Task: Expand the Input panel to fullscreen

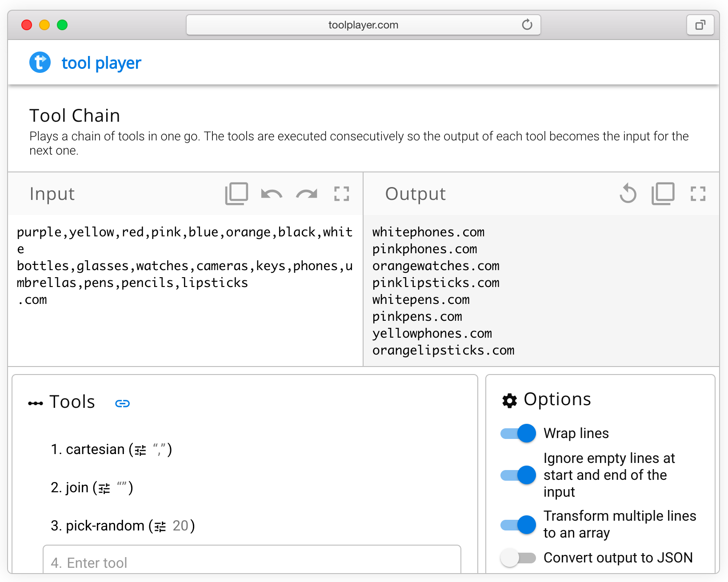Action: [341, 193]
